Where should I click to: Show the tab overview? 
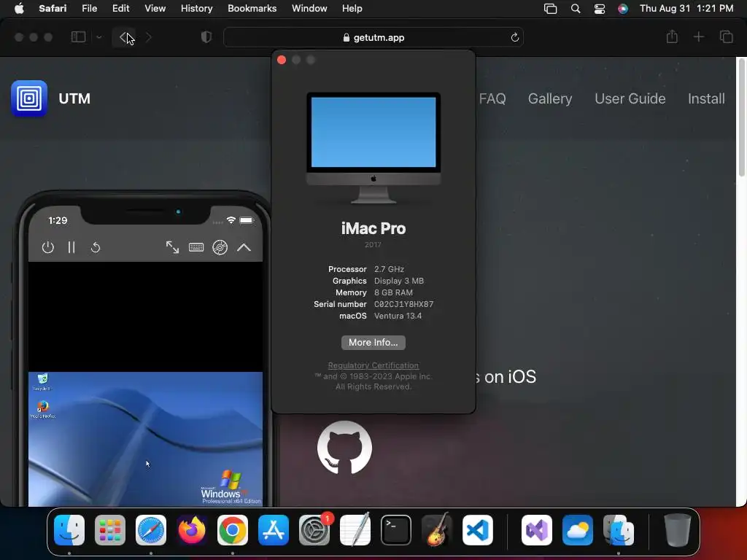[x=726, y=36]
